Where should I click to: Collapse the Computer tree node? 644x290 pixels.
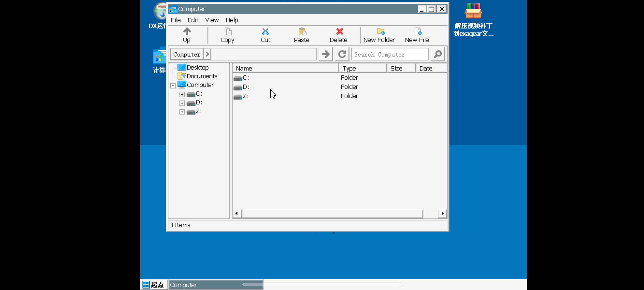[173, 86]
